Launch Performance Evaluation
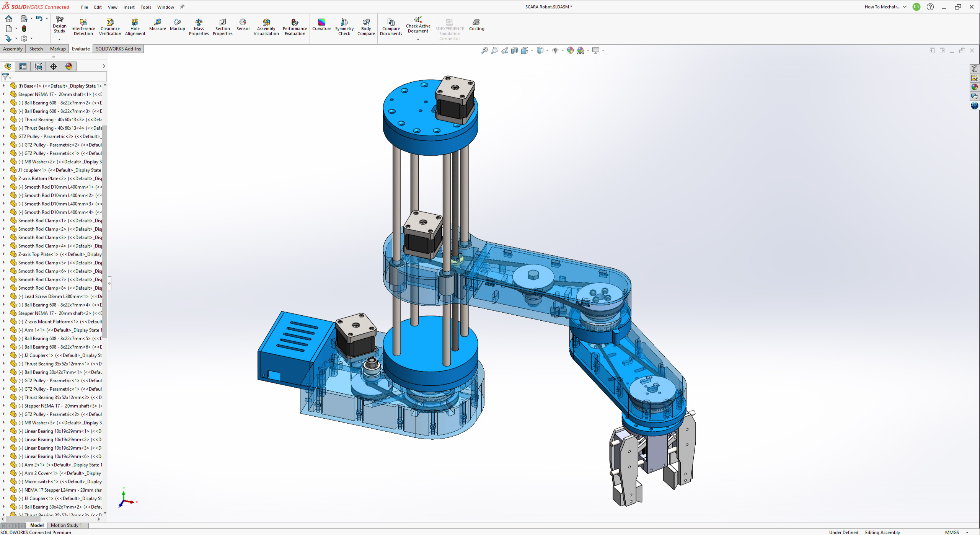This screenshot has width=980, height=535. tap(295, 26)
